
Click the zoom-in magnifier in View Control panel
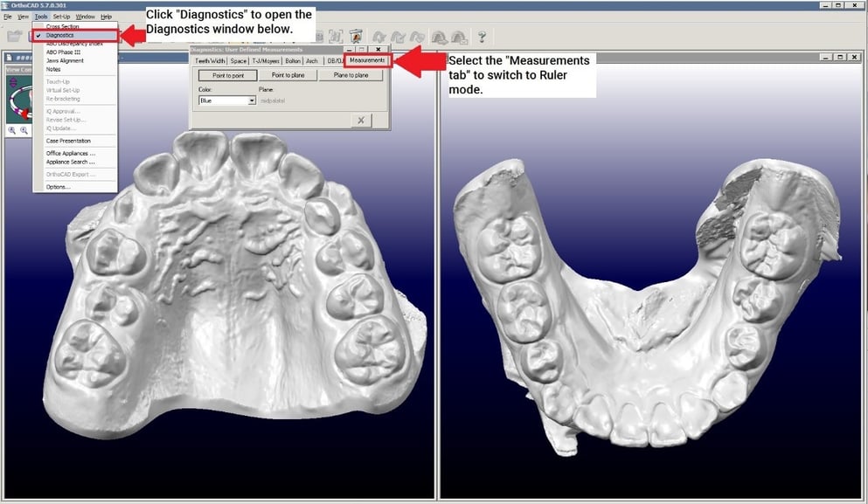click(x=11, y=130)
